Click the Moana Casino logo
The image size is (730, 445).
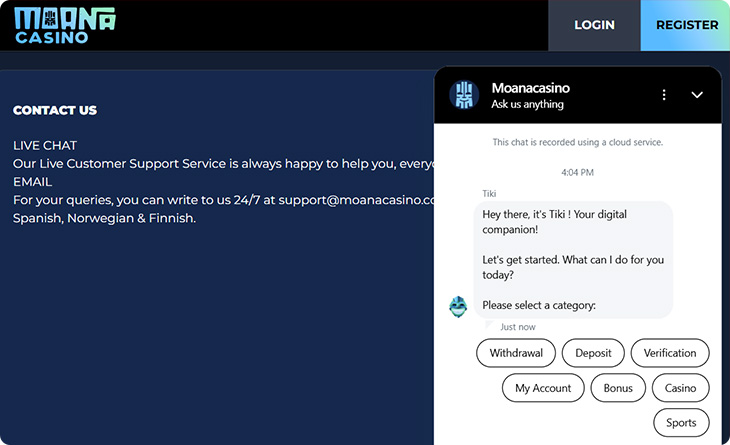[65, 26]
